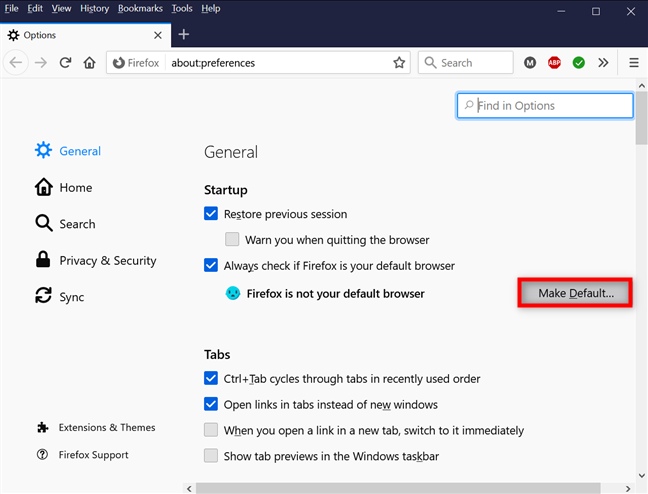Minimize the Firefox window
This screenshot has width=648, height=494.
(x=561, y=11)
